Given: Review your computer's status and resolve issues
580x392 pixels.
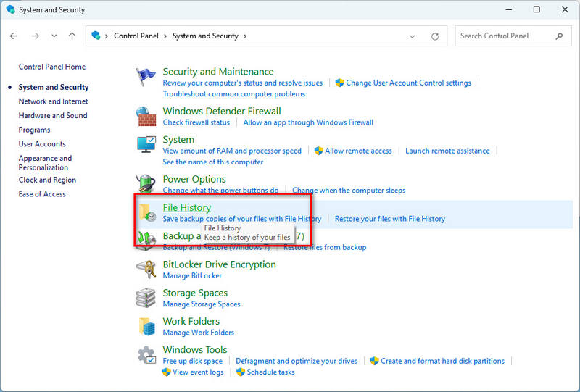Looking at the screenshot, I should pos(243,83).
